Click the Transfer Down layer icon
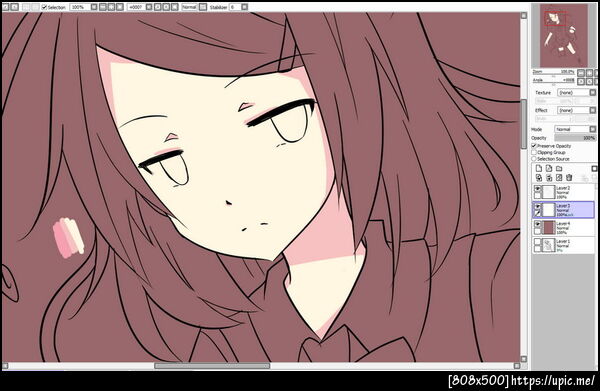The image size is (600, 391). point(539,178)
